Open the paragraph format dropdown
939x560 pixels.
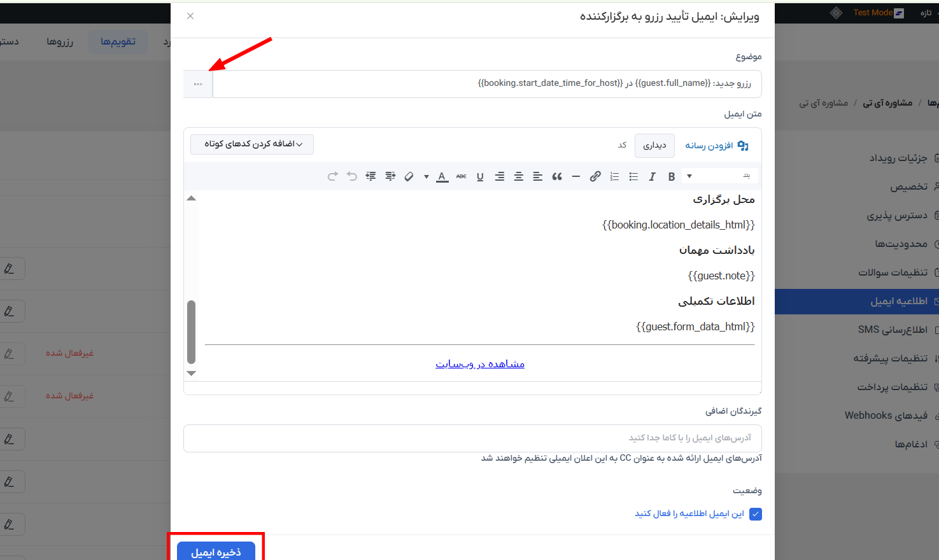pyautogui.click(x=719, y=176)
